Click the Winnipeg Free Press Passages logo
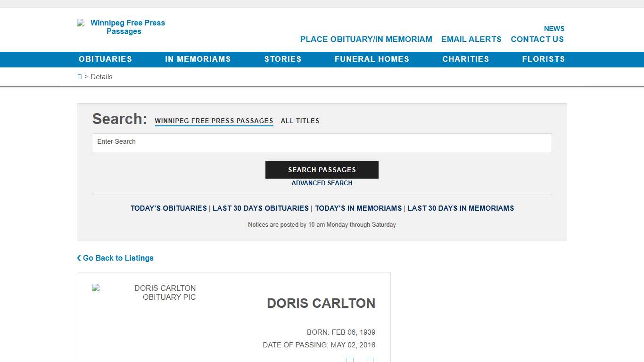644x362 pixels. click(124, 27)
